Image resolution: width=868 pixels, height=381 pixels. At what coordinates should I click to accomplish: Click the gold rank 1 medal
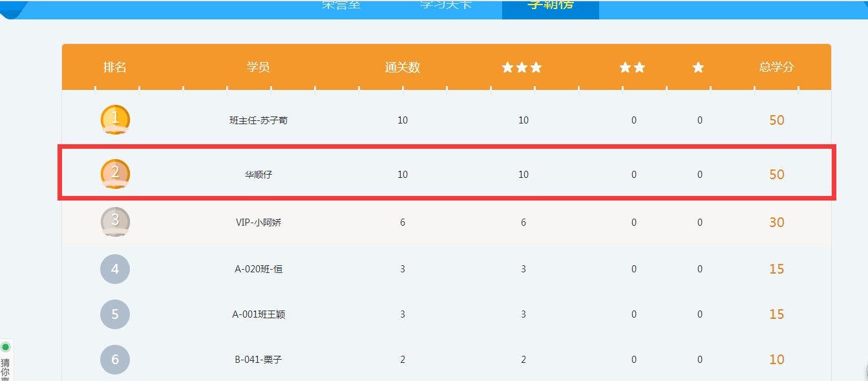pos(115,120)
